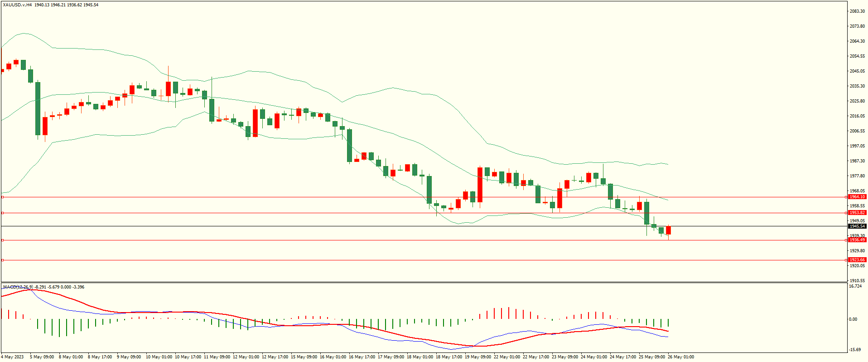Image resolution: width=868 pixels, height=362 pixels.
Task: Select the 1936.49 line price tag
Action: (x=857, y=240)
